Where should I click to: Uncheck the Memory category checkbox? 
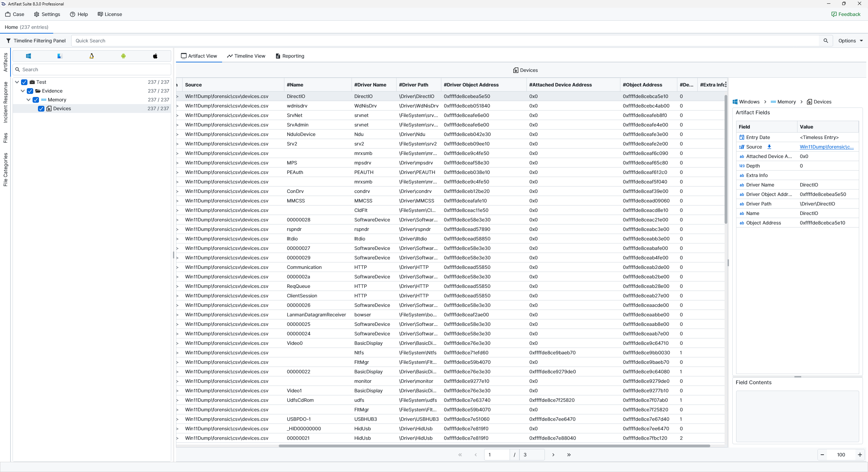coord(36,100)
